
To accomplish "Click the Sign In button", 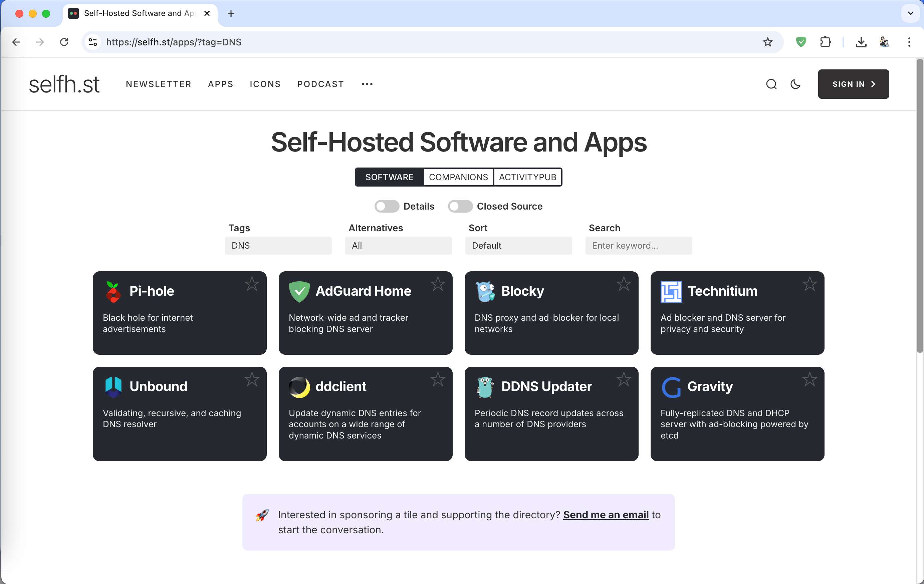I will click(x=853, y=84).
